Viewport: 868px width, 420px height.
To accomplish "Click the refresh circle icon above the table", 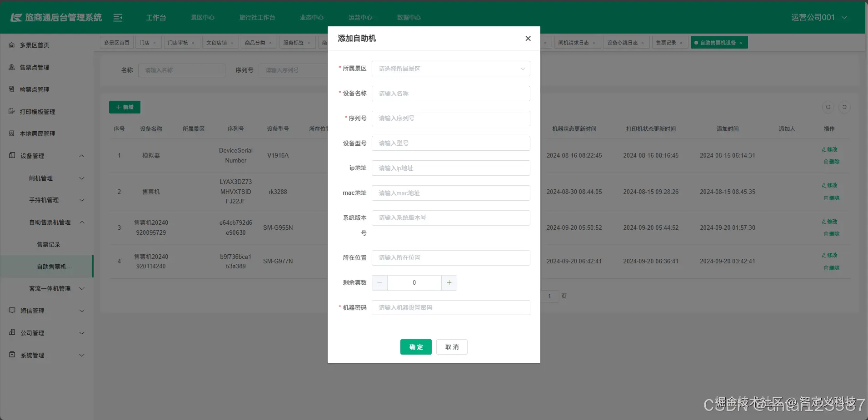I will (x=844, y=107).
